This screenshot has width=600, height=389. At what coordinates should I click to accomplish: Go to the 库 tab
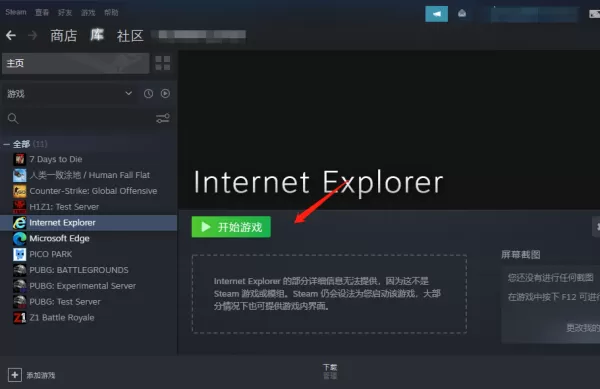pos(97,35)
